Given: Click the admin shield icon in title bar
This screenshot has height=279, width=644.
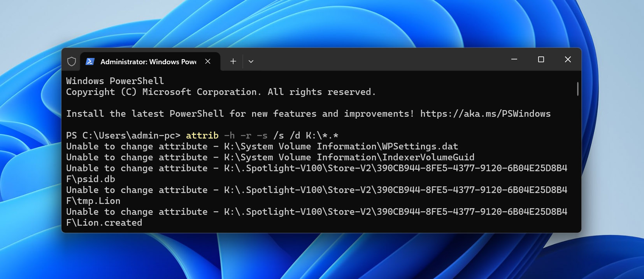Looking at the screenshot, I should point(72,61).
